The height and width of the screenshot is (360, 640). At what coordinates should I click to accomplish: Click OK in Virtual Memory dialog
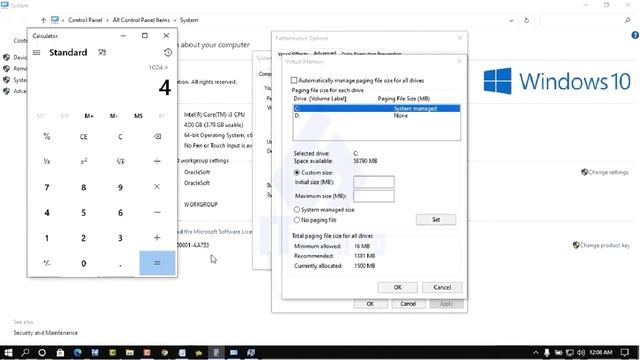coord(398,287)
